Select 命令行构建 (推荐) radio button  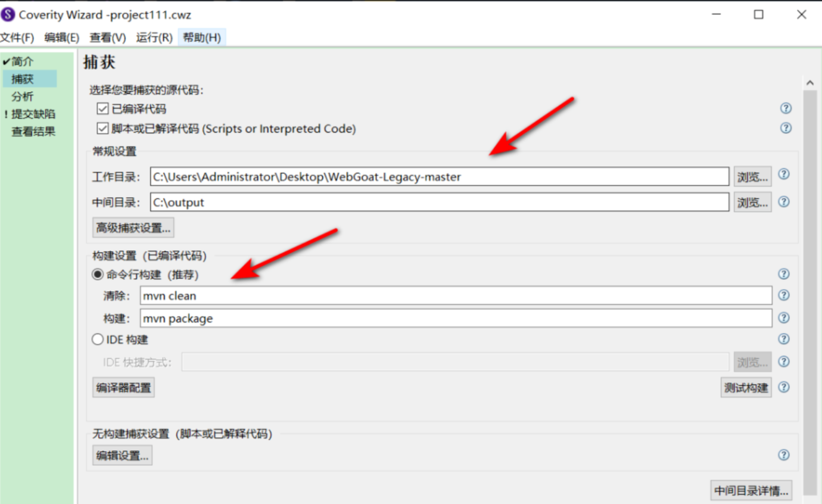coord(97,275)
